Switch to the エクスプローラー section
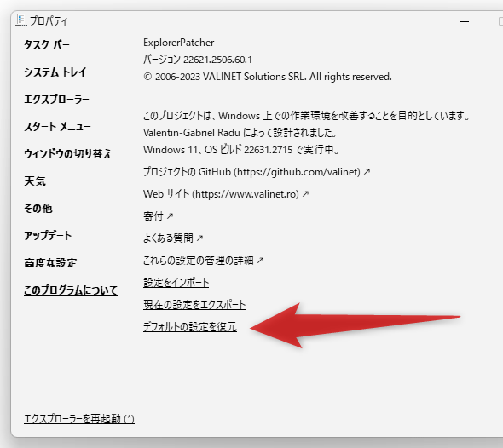The image size is (503, 448). 56,99
